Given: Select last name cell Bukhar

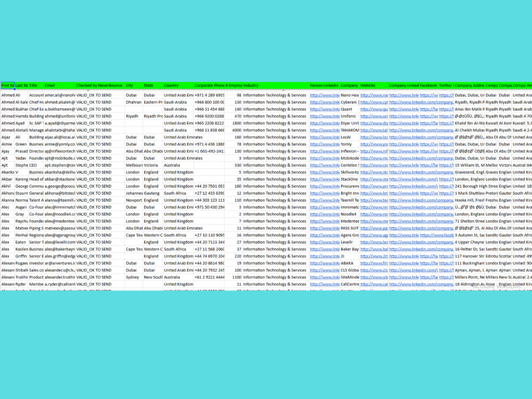Looking at the screenshot, I should coord(21,109).
